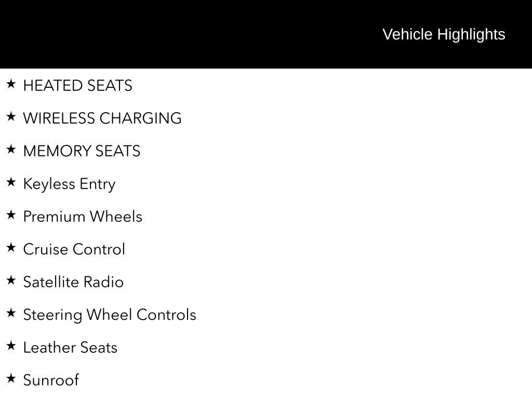Click the Keyless Entry text
This screenshot has width=532, height=399.
pyautogui.click(x=70, y=184)
